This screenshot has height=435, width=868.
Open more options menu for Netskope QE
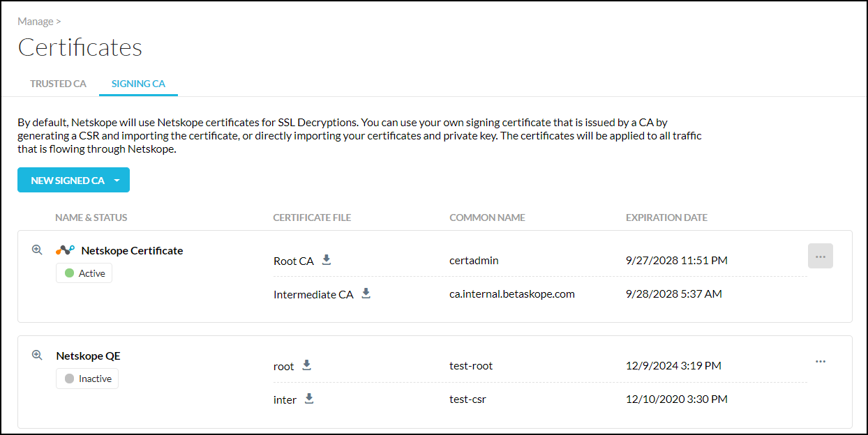(x=820, y=362)
